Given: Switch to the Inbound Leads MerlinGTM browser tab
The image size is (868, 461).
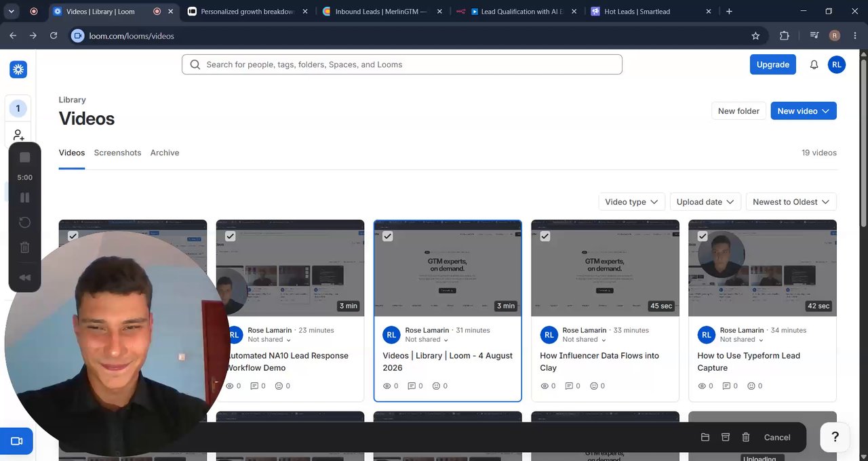Looking at the screenshot, I should tap(381, 12).
